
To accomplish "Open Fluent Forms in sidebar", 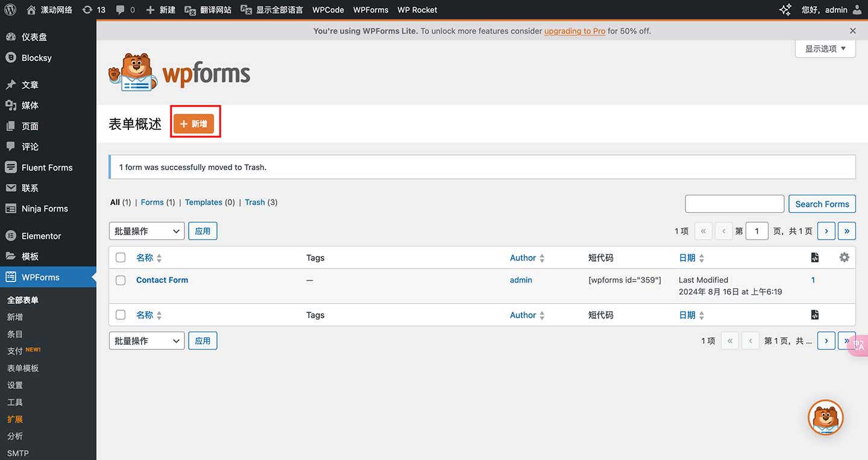I will (x=48, y=168).
